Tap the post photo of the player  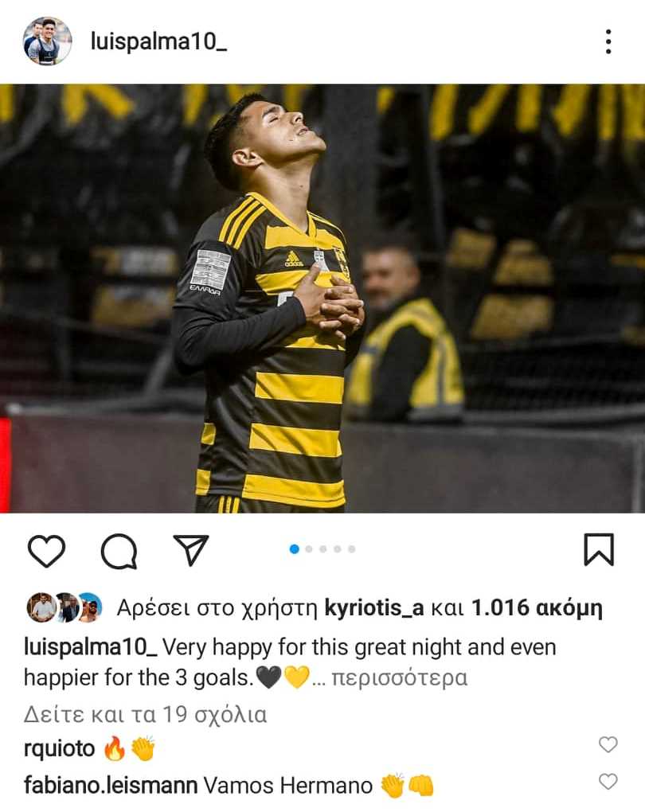(x=322, y=299)
